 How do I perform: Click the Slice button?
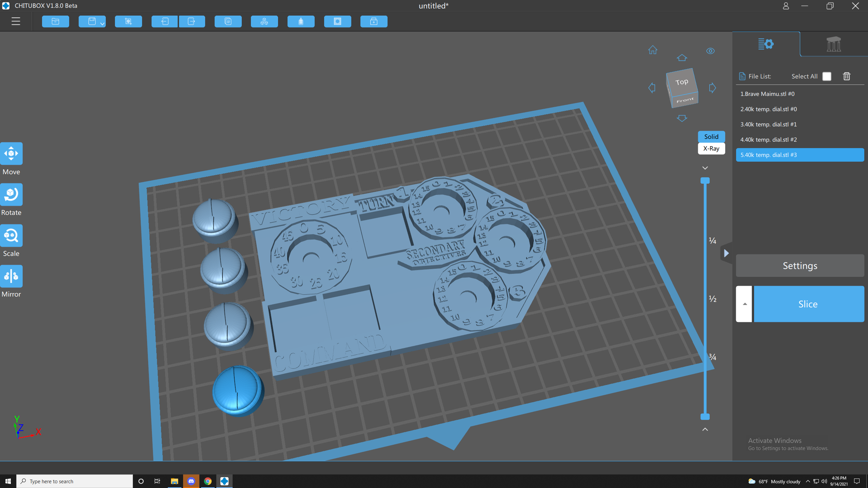(808, 304)
